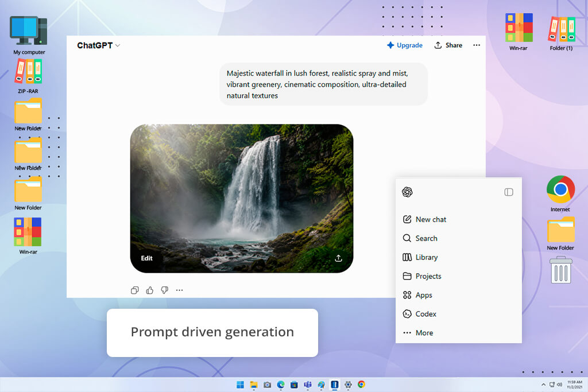Click Edit on the waterfall image

(146, 258)
